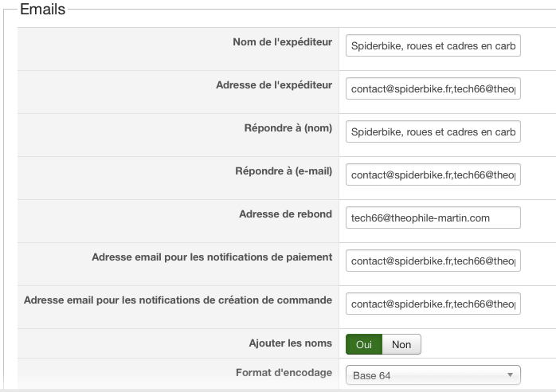Click the "Adresse de rebond" label

(x=285, y=214)
